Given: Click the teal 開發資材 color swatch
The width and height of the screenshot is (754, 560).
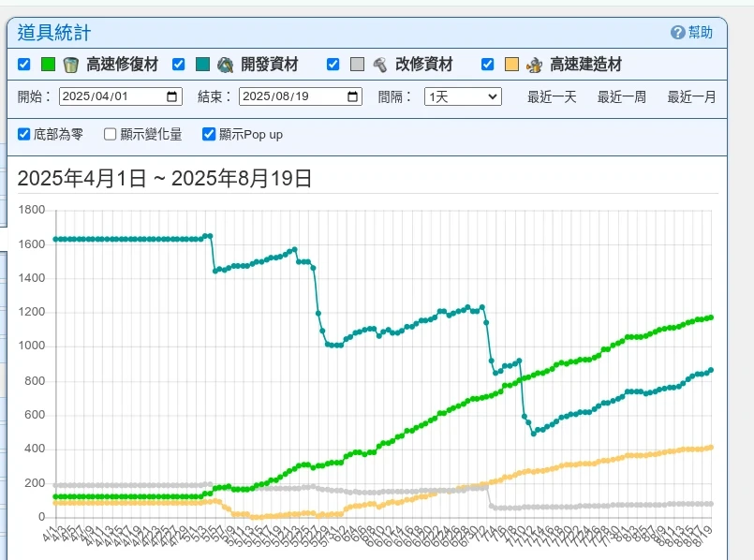Looking at the screenshot, I should coord(202,65).
